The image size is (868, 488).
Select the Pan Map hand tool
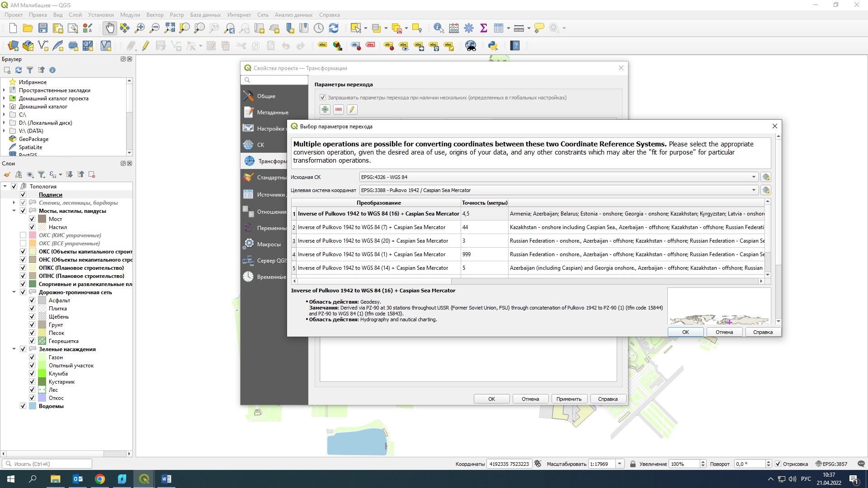109,28
